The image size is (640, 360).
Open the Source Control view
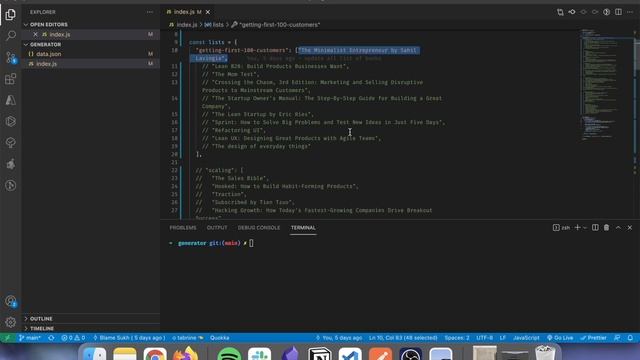pos(11,57)
